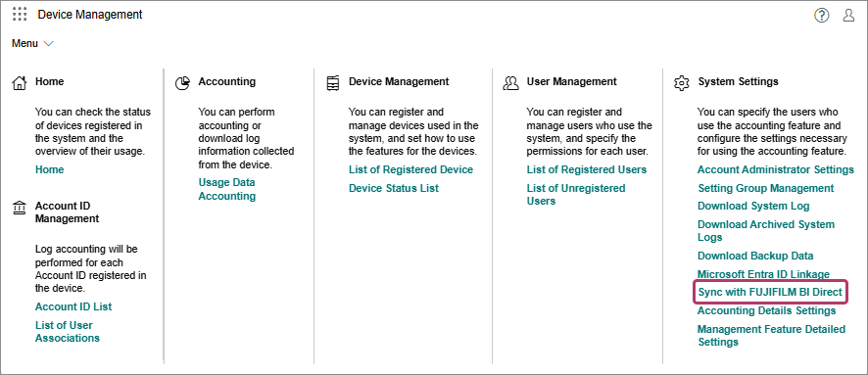Open Setting Group Management
The height and width of the screenshot is (375, 868).
coord(765,188)
